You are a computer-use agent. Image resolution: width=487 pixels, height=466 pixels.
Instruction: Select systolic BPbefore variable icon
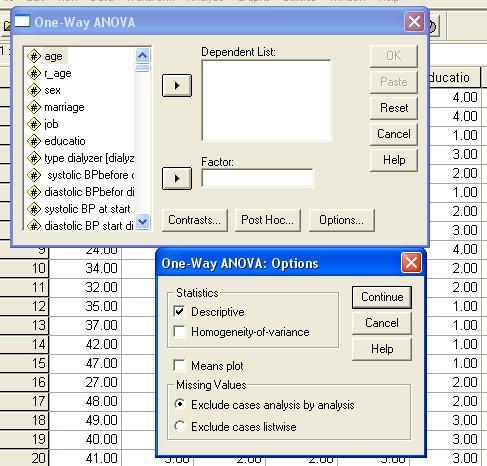(34, 175)
